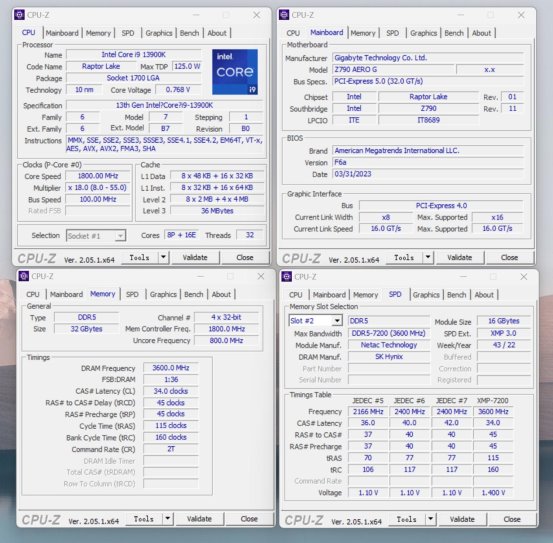Click the 32 GBytes memory size value

[87, 329]
